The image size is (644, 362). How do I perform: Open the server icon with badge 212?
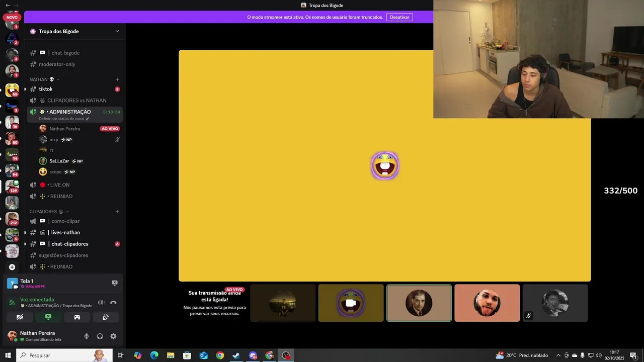coord(12,219)
